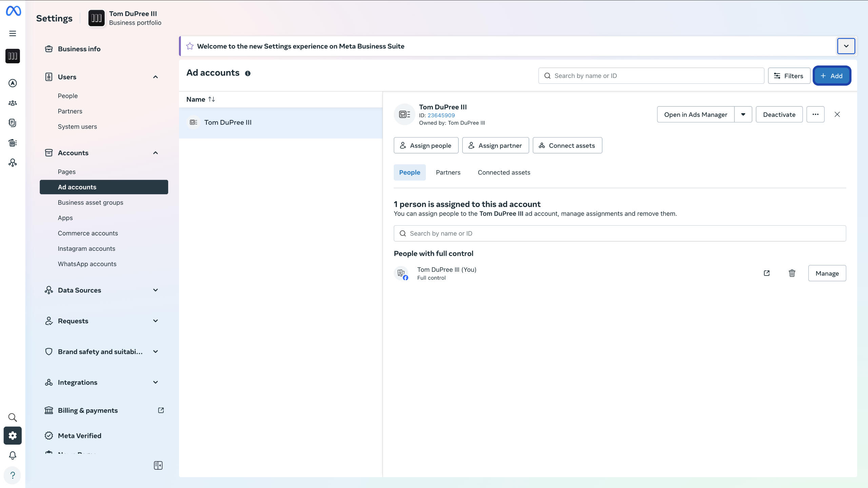Click ad account ID 23645909 link
This screenshot has height=488, width=868.
441,115
